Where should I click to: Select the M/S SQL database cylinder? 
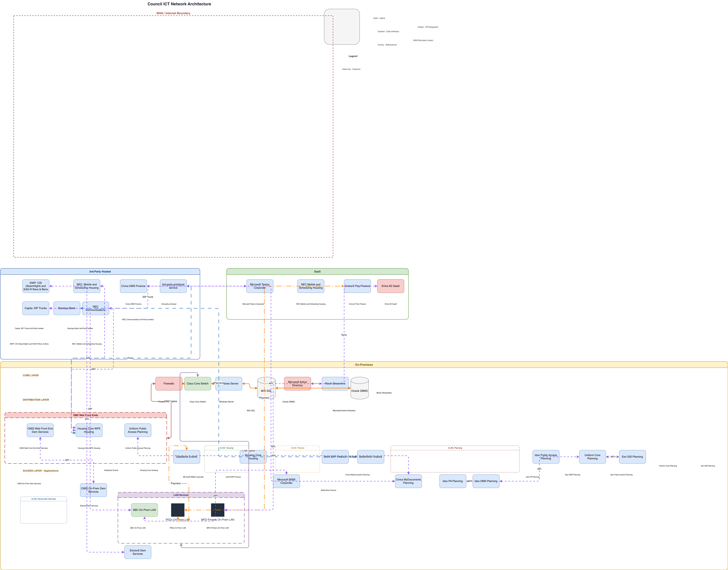pos(267,388)
